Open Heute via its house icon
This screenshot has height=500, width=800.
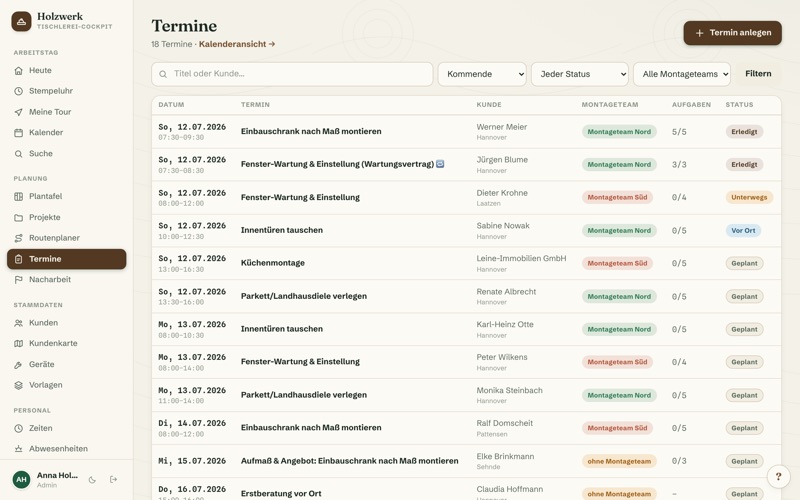[18, 70]
